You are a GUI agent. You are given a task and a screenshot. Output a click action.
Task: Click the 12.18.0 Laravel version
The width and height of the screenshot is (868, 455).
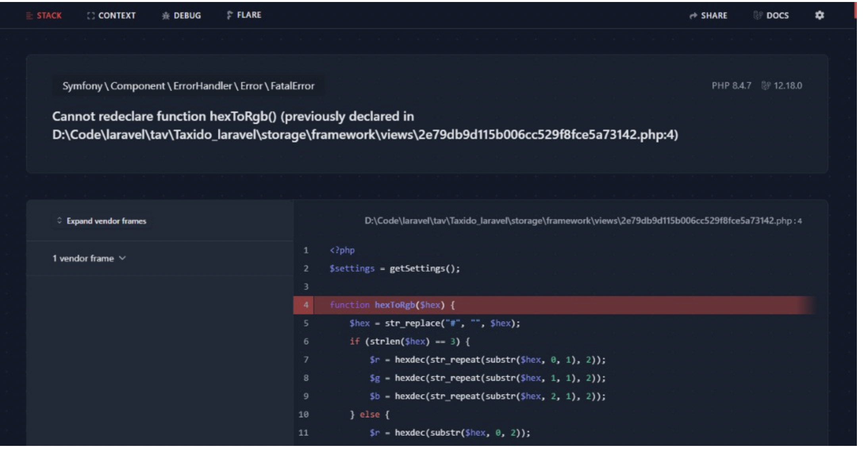coord(788,86)
